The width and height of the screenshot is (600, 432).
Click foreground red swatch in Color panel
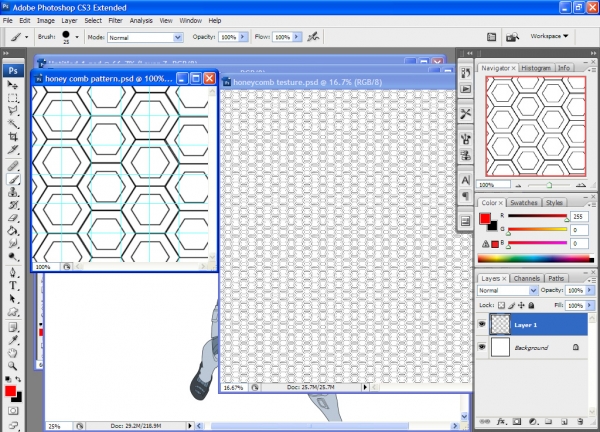click(x=485, y=218)
